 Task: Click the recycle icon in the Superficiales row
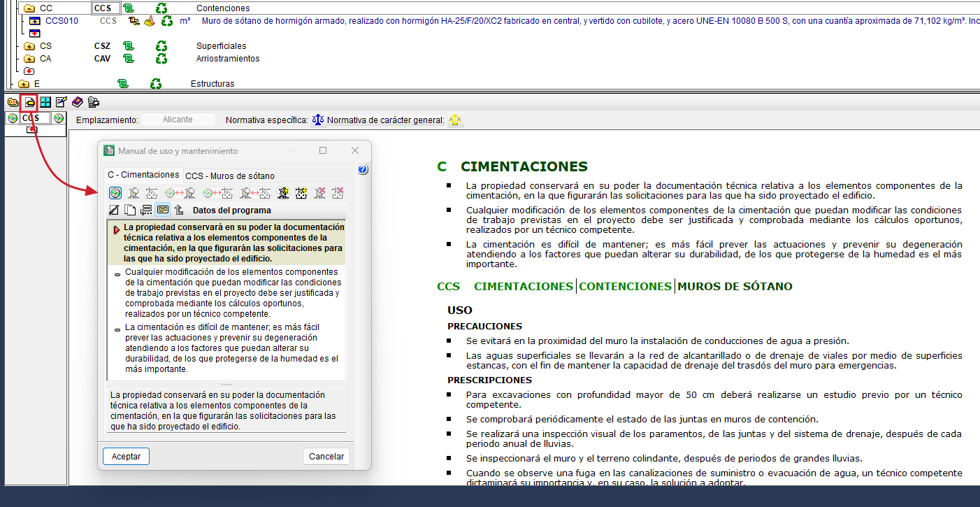pos(161,46)
